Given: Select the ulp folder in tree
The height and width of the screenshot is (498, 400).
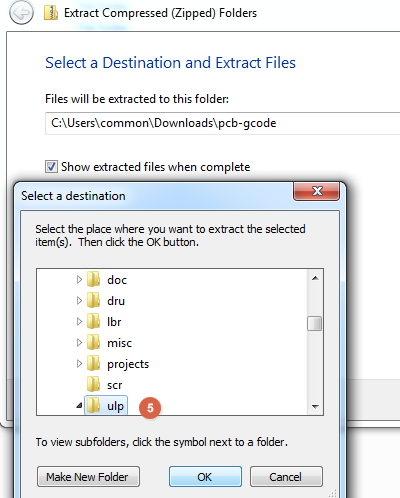Looking at the screenshot, I should [x=106, y=406].
